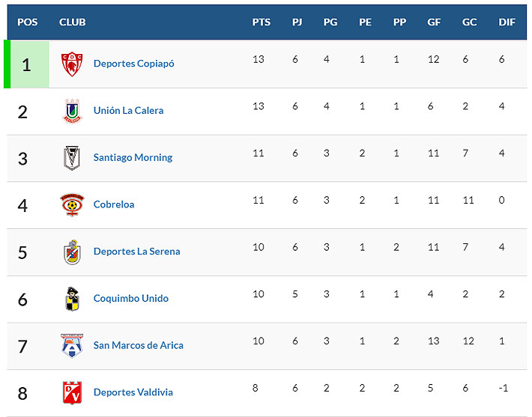Open the Deportes Copiapó team link
Screen dimensions: 532x417
pos(133,64)
